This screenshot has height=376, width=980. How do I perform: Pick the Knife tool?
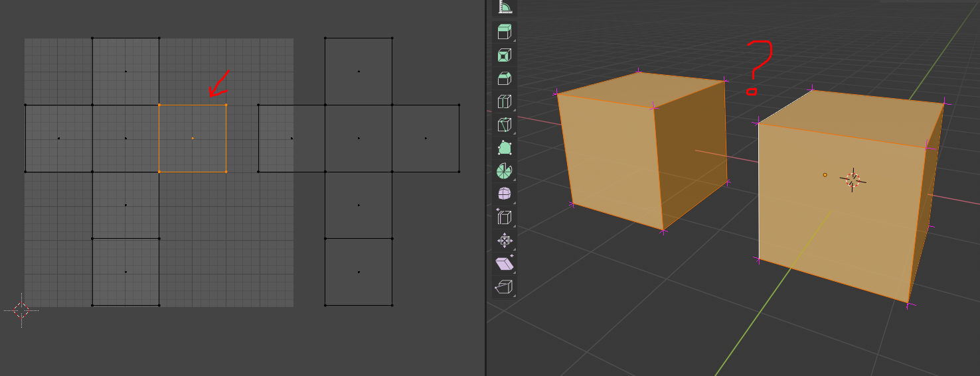(x=505, y=125)
